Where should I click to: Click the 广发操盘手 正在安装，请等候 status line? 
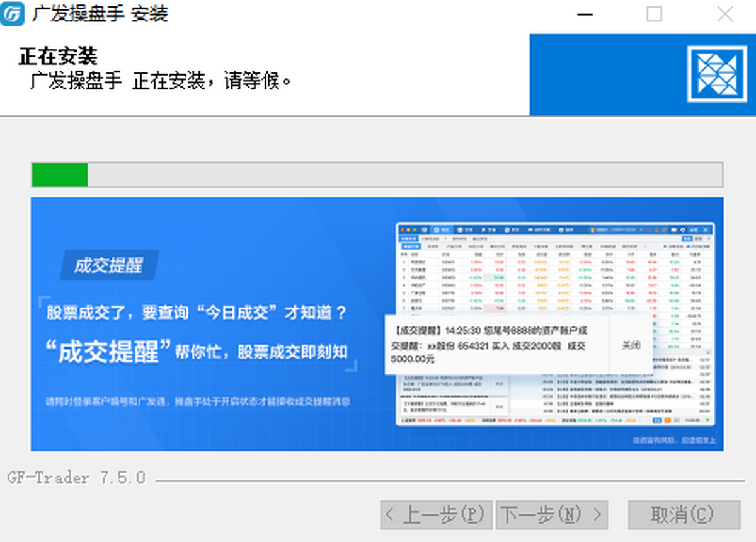161,81
